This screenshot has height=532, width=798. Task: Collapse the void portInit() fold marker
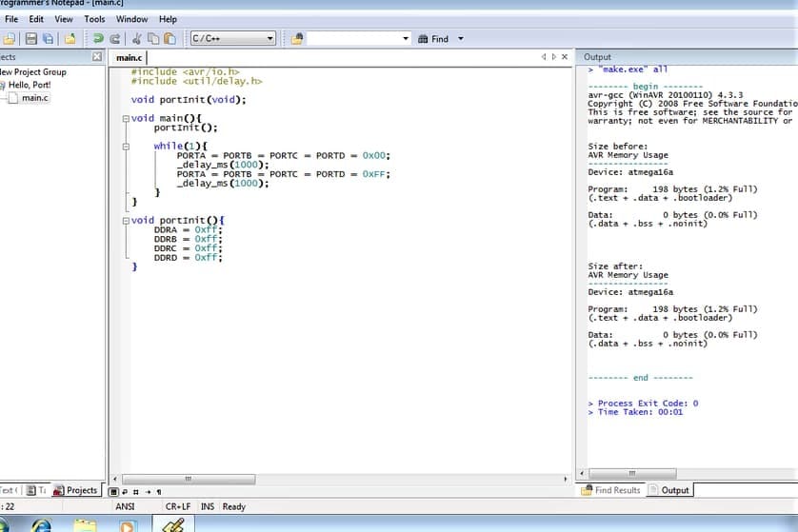126,221
